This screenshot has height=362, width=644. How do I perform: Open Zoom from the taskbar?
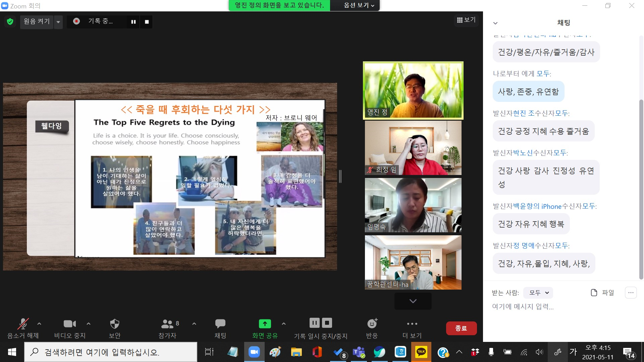coord(254,352)
